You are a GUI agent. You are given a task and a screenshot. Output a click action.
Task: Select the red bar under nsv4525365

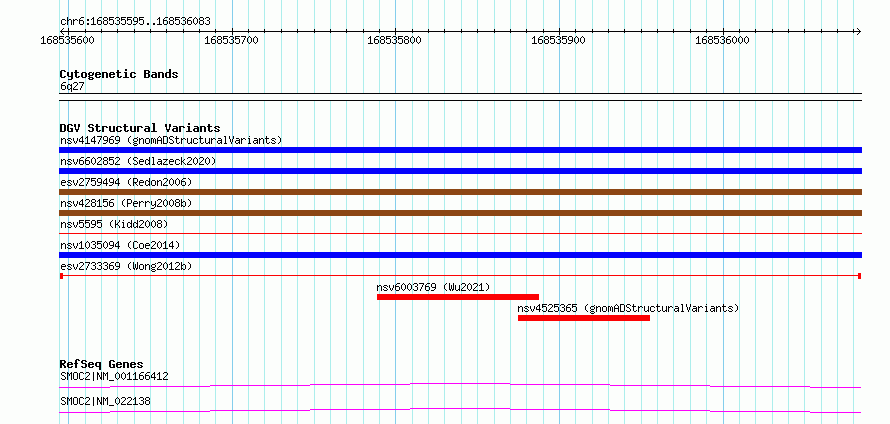tap(583, 318)
